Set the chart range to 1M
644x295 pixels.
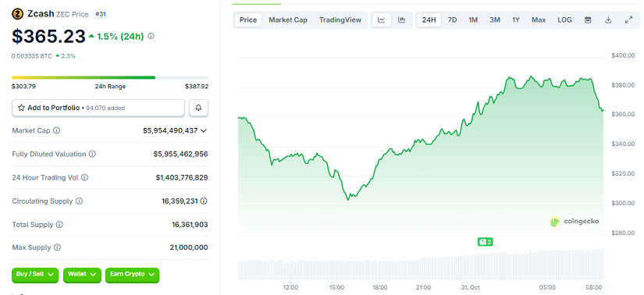(x=473, y=20)
